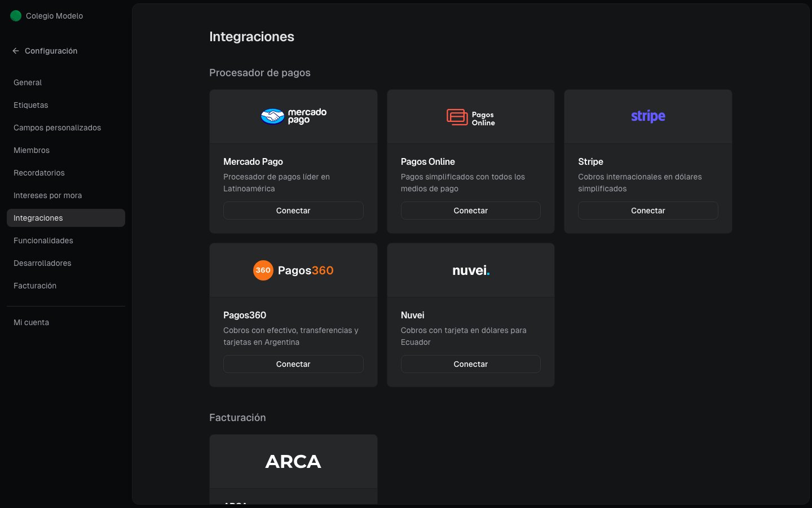Click 'Cobros con efectivo, transferencias y tarjetas' text

pos(291,336)
